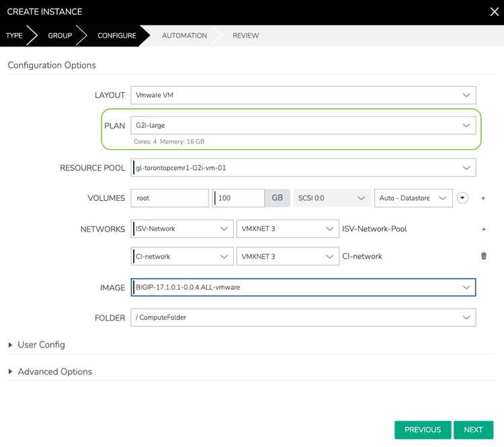Click the Next button
This screenshot has height=447, width=504.
click(x=473, y=430)
